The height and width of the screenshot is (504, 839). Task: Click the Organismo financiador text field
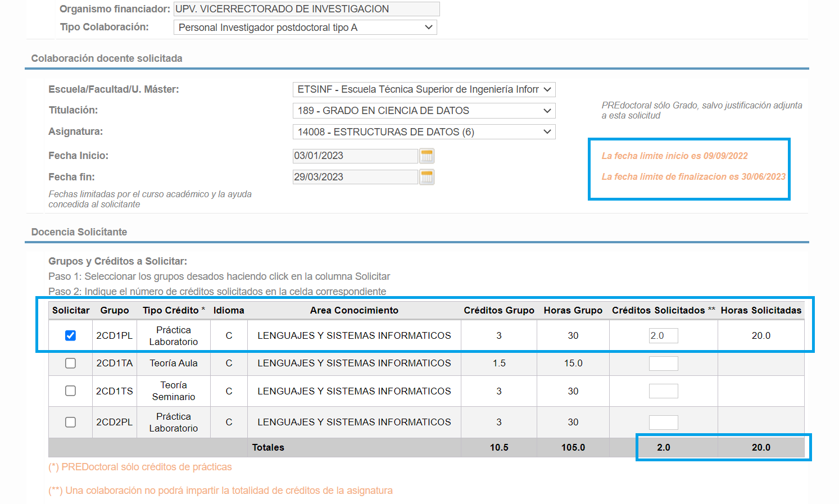[x=306, y=9]
